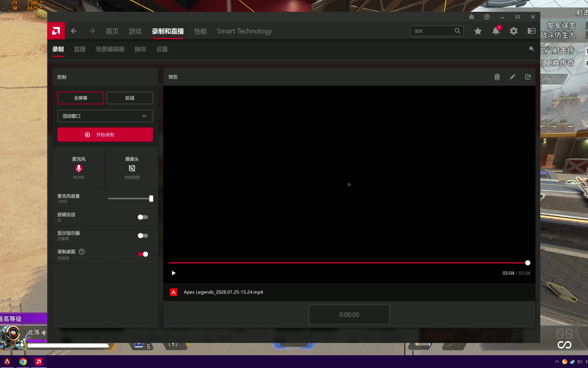Open the favorites star icon
Image resolution: width=588 pixels, height=368 pixels.
coord(478,31)
